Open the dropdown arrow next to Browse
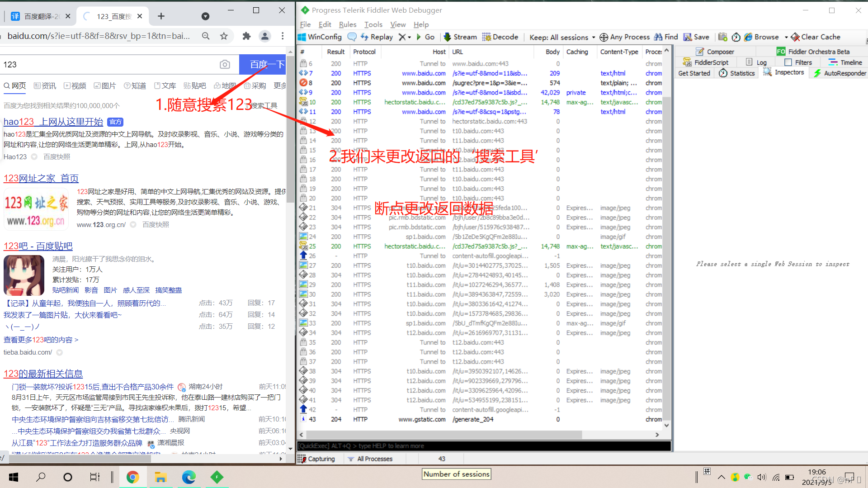The height and width of the screenshot is (488, 868). coord(786,37)
